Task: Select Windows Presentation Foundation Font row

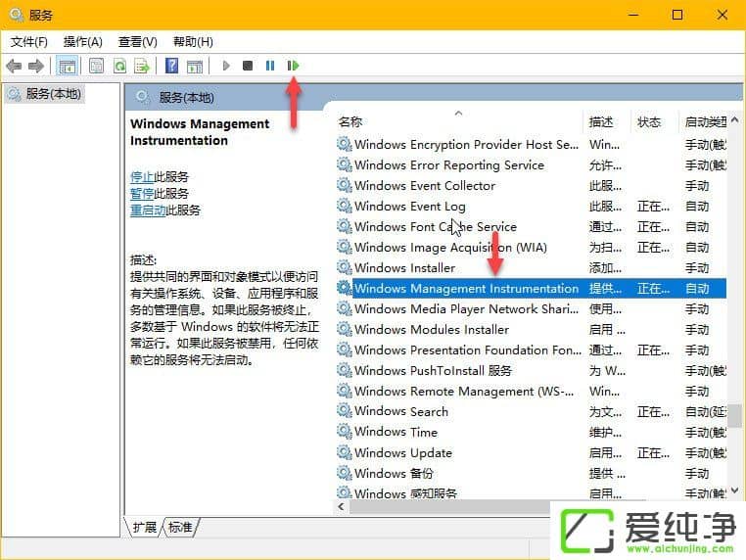Action: pos(532,350)
